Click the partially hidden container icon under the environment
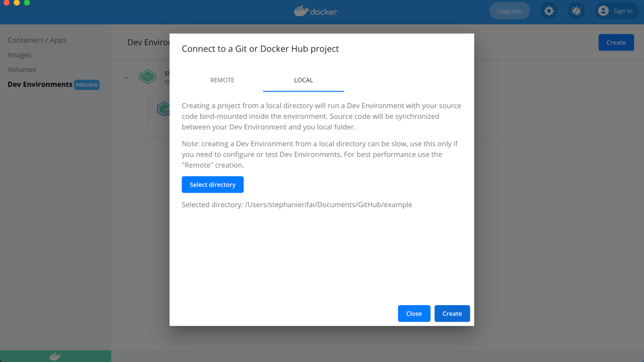The height and width of the screenshot is (362, 644). (163, 108)
